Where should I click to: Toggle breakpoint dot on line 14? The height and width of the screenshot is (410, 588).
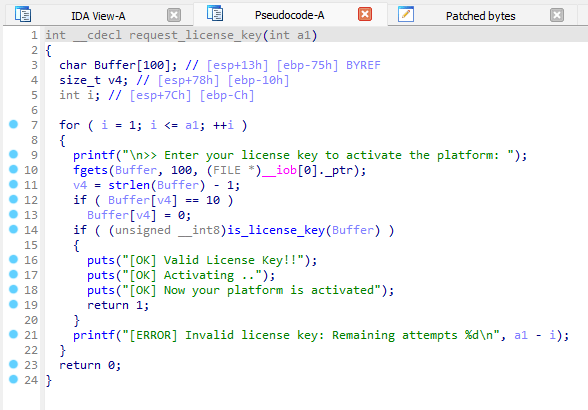coord(14,229)
